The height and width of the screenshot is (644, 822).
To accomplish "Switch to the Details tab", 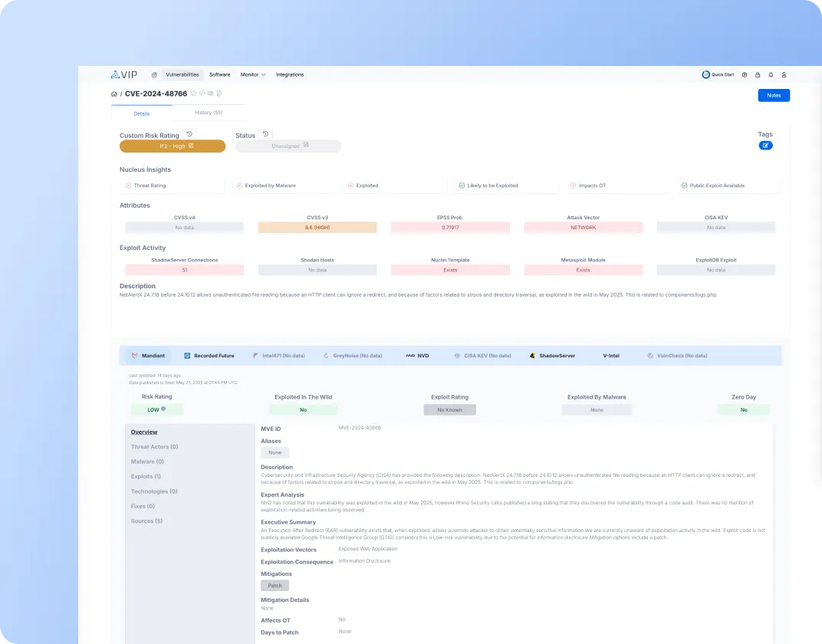I will coord(142,113).
